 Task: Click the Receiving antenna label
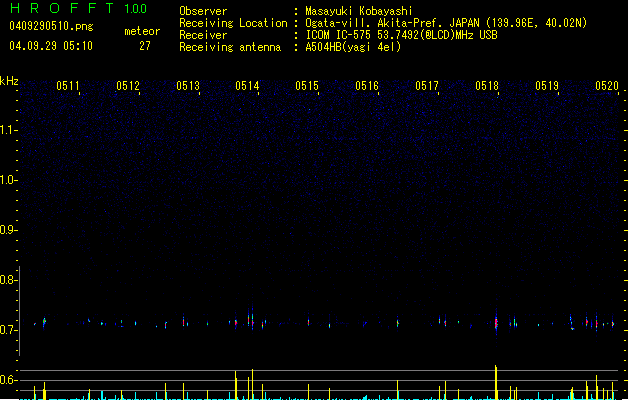click(x=230, y=47)
